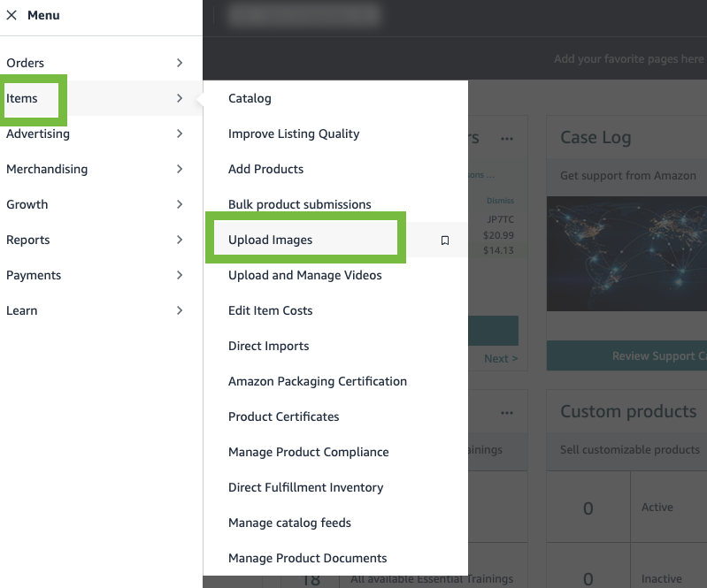
Task: Choose Add Products
Action: 266,169
